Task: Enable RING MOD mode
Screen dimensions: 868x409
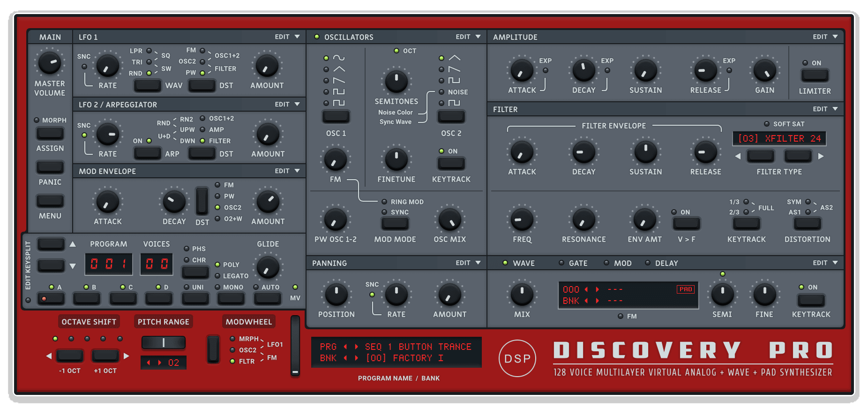Action: (384, 202)
